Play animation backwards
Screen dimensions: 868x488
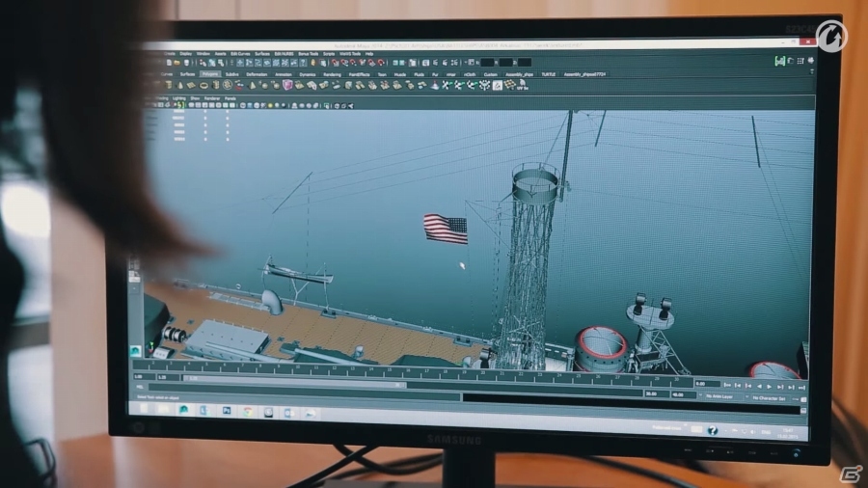760,386
